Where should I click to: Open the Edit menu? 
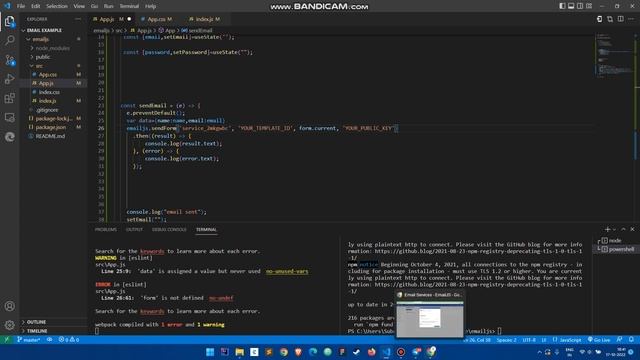[x=36, y=6]
